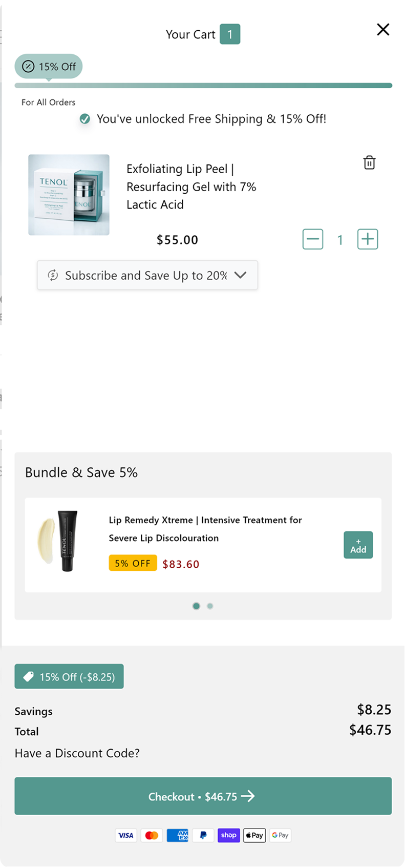Select first bundle carousel dot
Viewport: 405px width, 868px height.
click(196, 606)
